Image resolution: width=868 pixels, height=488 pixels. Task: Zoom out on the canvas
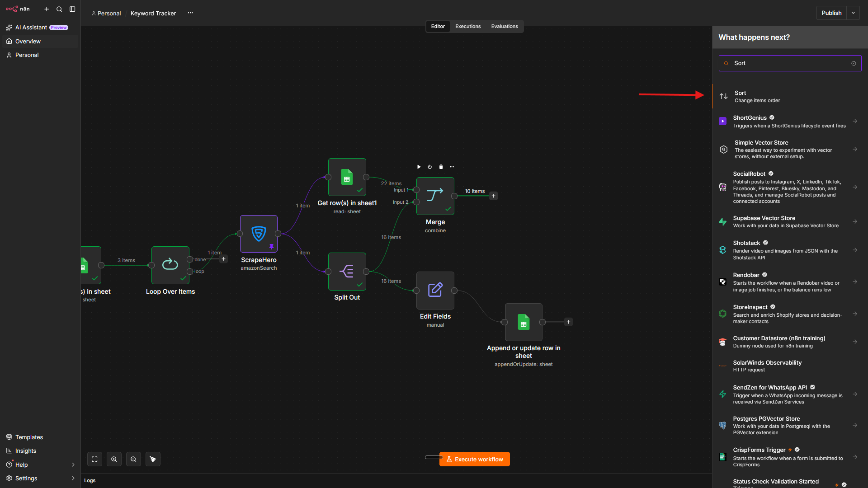coord(133,459)
